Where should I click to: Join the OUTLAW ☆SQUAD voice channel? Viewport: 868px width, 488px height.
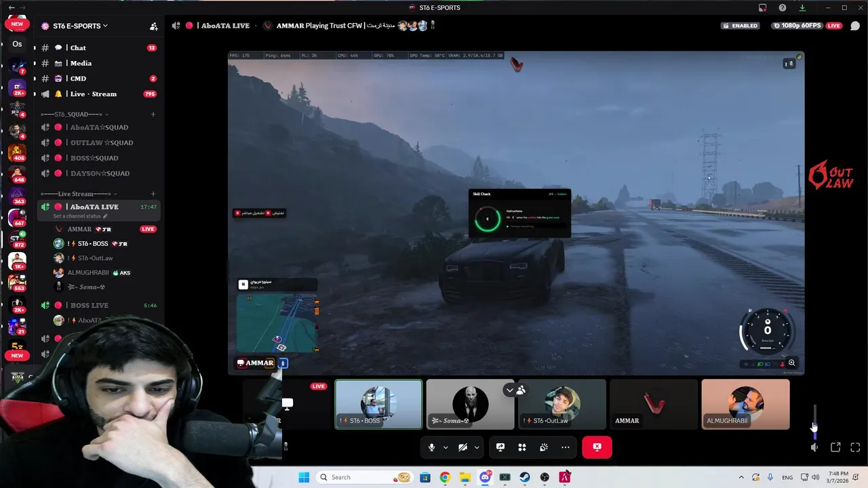[x=100, y=143]
